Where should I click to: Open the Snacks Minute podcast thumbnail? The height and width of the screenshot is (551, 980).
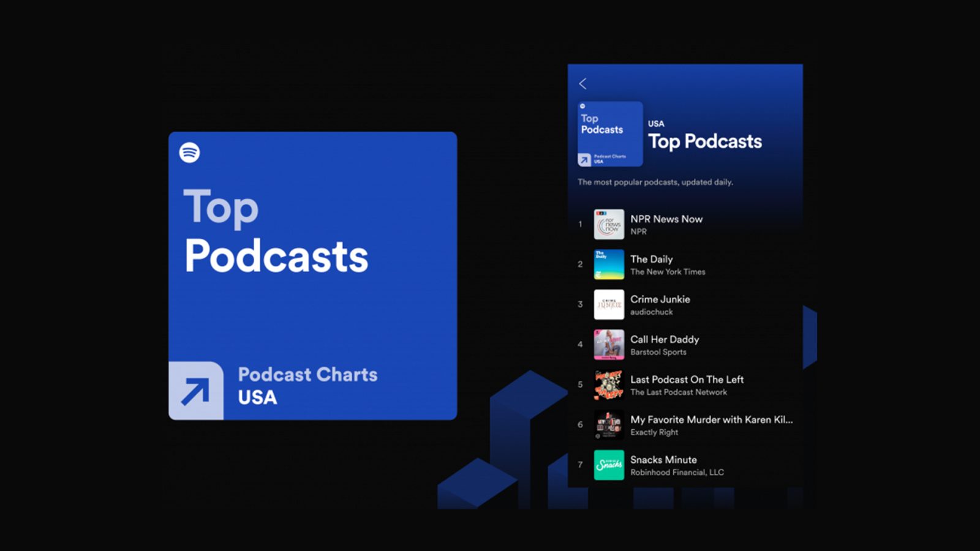[608, 466]
